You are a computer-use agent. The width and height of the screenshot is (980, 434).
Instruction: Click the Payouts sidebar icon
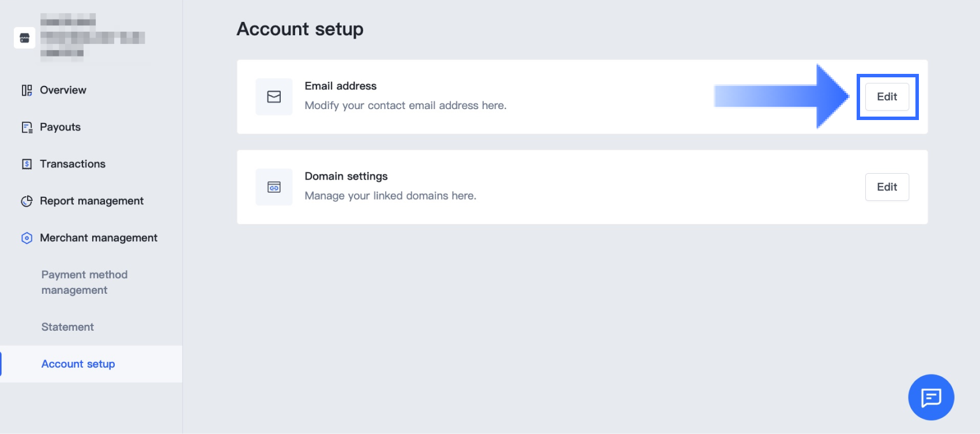click(27, 127)
